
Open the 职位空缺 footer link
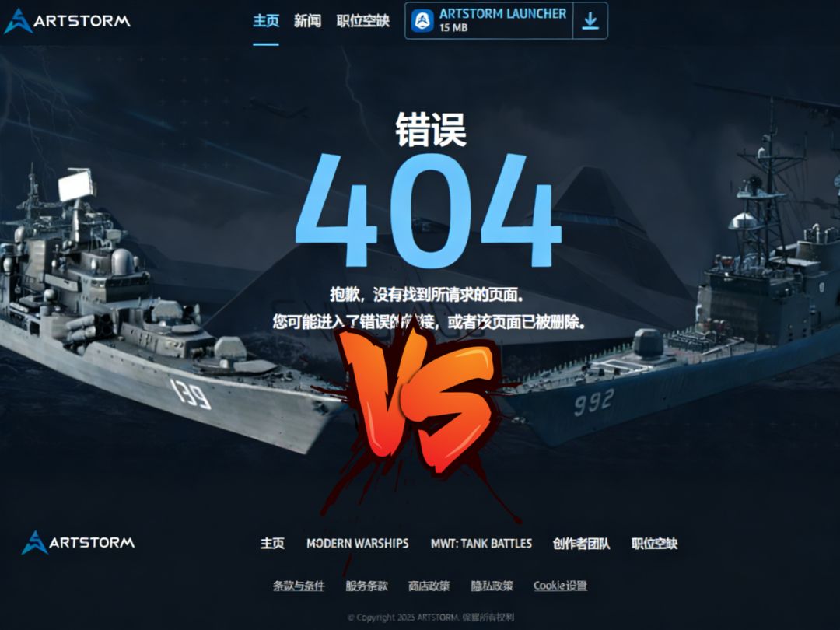pos(654,543)
